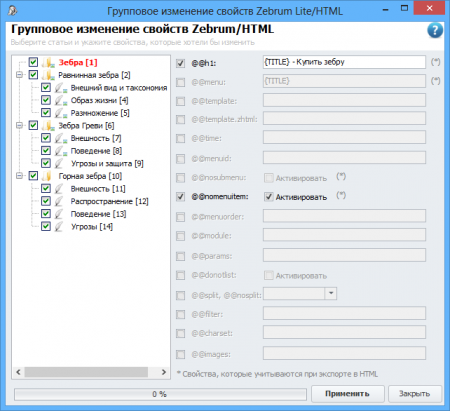The height and width of the screenshot is (411, 450).
Task: Click the @@menu text field
Action: click(x=344, y=81)
